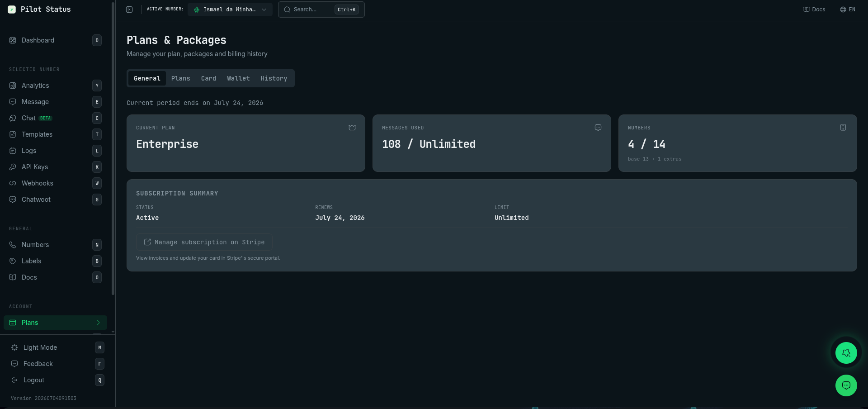This screenshot has height=409, width=868.
Task: Open the Docs link in top bar
Action: (814, 10)
